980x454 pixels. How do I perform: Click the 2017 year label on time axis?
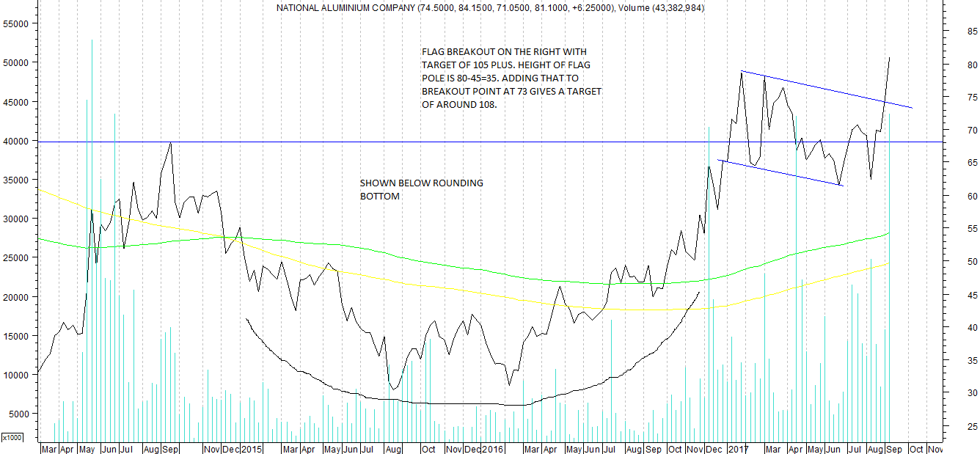(x=739, y=449)
